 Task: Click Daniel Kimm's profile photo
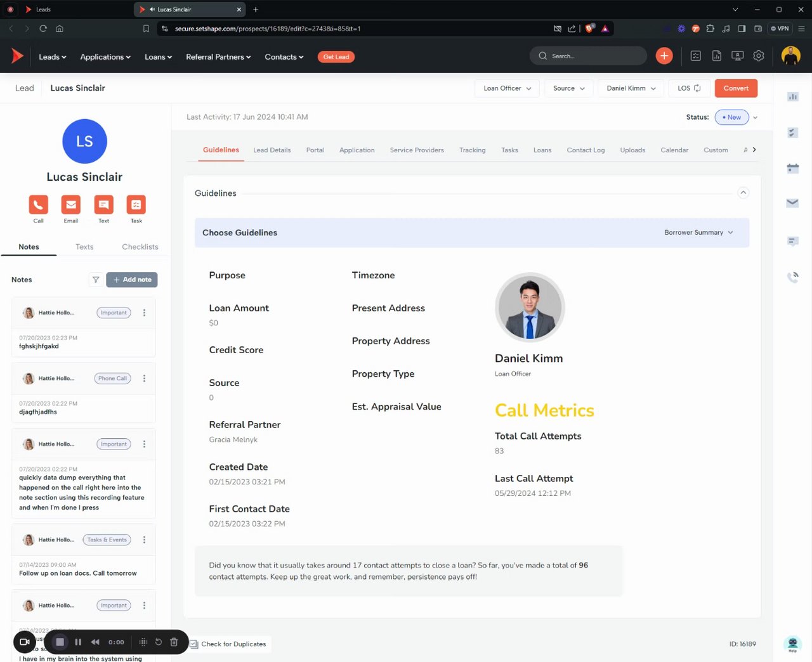530,308
